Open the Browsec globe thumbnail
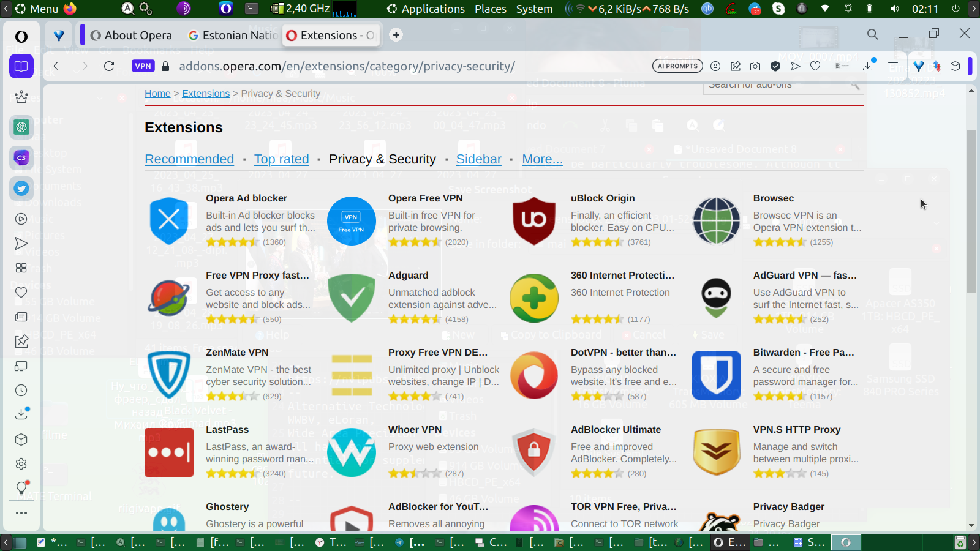The image size is (980, 551). point(717,221)
